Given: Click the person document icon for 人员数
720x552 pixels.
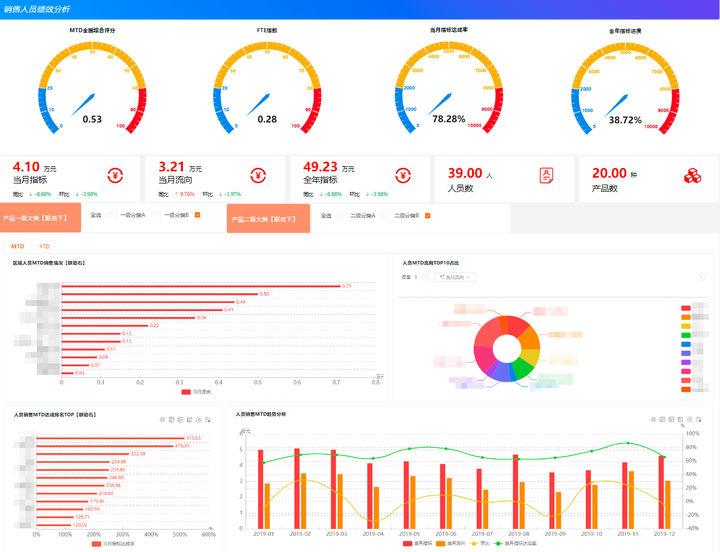Looking at the screenshot, I should [546, 175].
